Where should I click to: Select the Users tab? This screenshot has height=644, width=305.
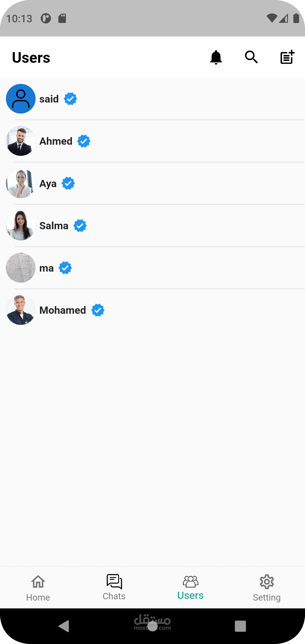(190, 587)
